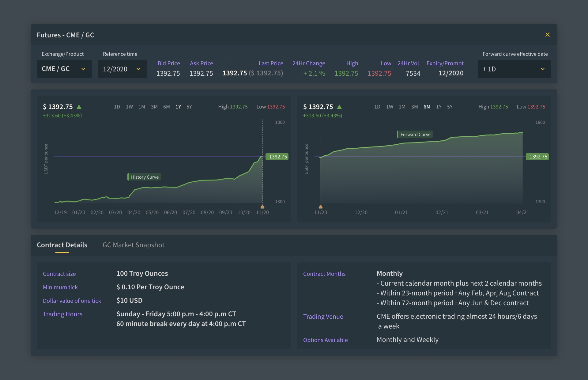This screenshot has width=588, height=380.
Task: Select the 5Y range on the history chart
Action: (189, 107)
